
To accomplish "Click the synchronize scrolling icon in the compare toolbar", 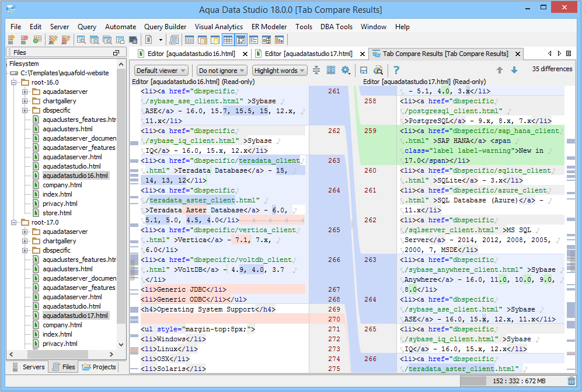I will (x=316, y=70).
